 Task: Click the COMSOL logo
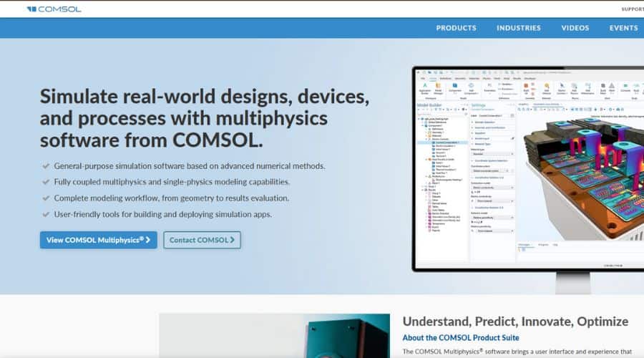click(54, 9)
